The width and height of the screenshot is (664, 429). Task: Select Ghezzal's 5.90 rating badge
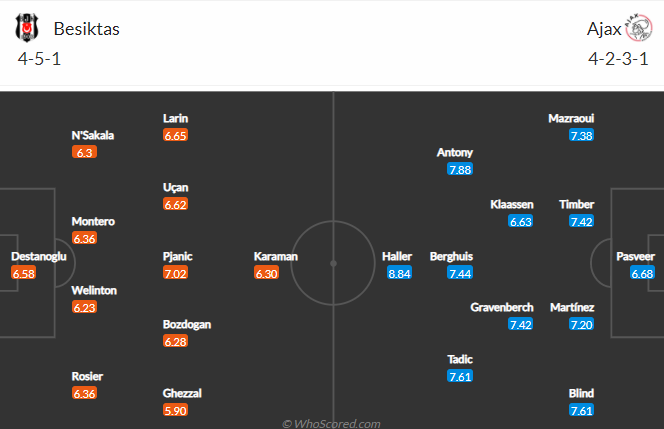pos(175,410)
